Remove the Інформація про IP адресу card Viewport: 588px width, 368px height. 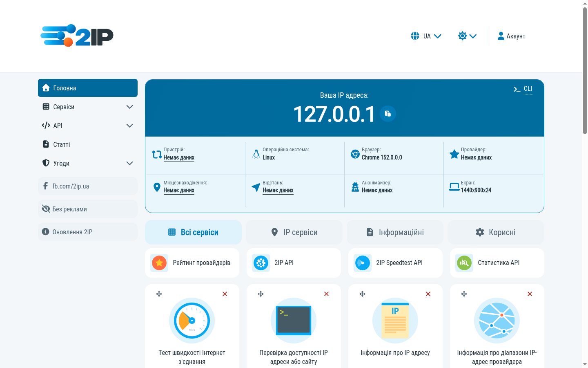point(428,294)
